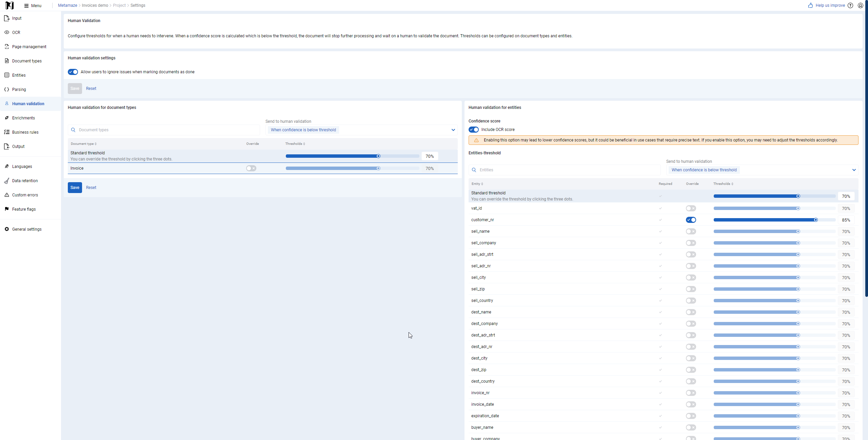The width and height of the screenshot is (868, 440).
Task: Focus the Entities search field
Action: 565,170
